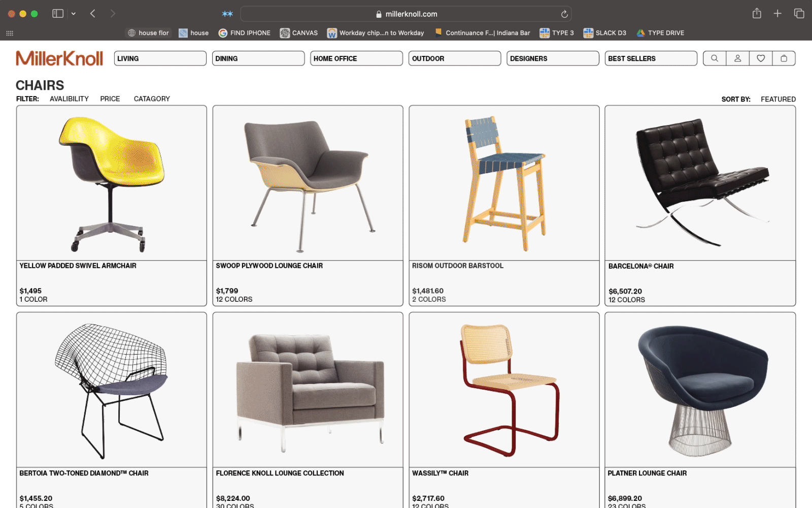This screenshot has width=812, height=508.
Task: Open the Barcelona Chair product link
Action: [641, 266]
